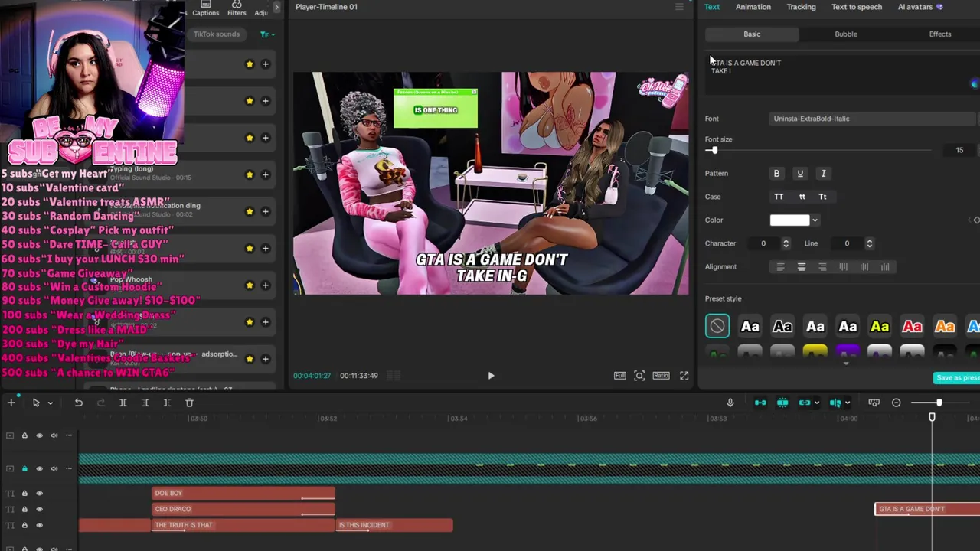Click the add track plus icon in timeline toolbar
This screenshot has height=551, width=980.
(x=11, y=403)
